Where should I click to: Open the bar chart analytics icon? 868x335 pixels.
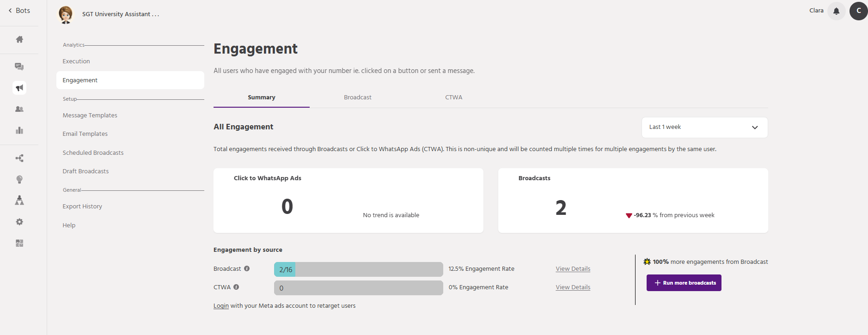(19, 130)
